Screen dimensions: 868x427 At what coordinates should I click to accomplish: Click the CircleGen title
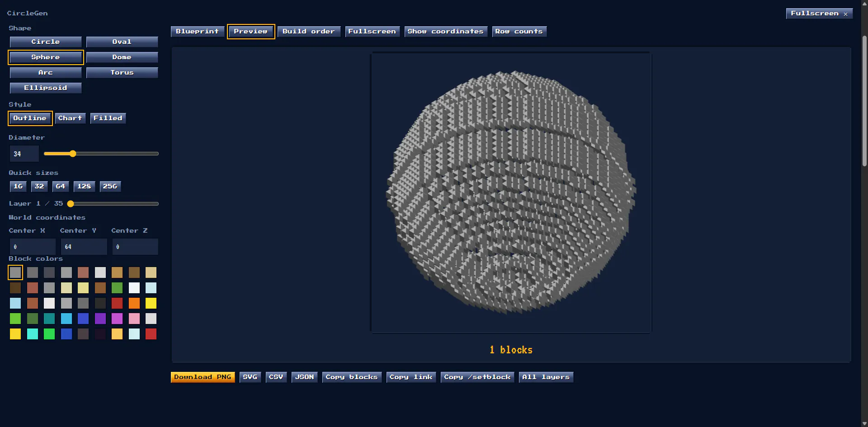pyautogui.click(x=27, y=13)
